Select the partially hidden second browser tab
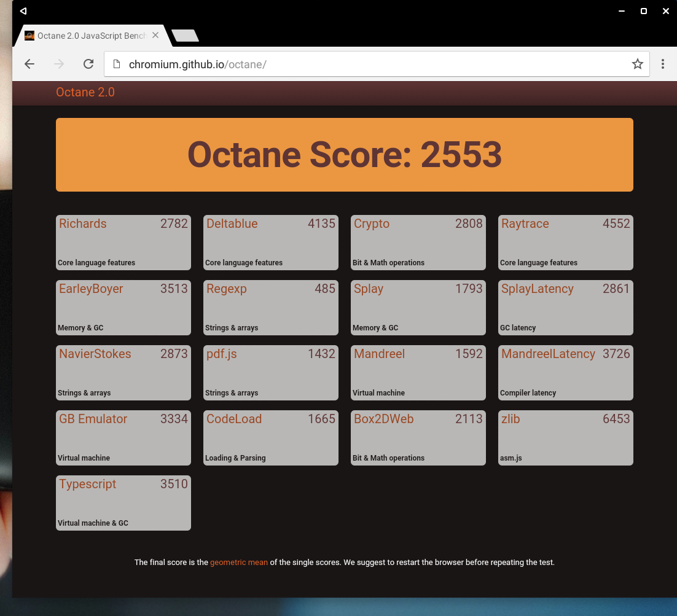This screenshot has height=616, width=677. pyautogui.click(x=184, y=36)
